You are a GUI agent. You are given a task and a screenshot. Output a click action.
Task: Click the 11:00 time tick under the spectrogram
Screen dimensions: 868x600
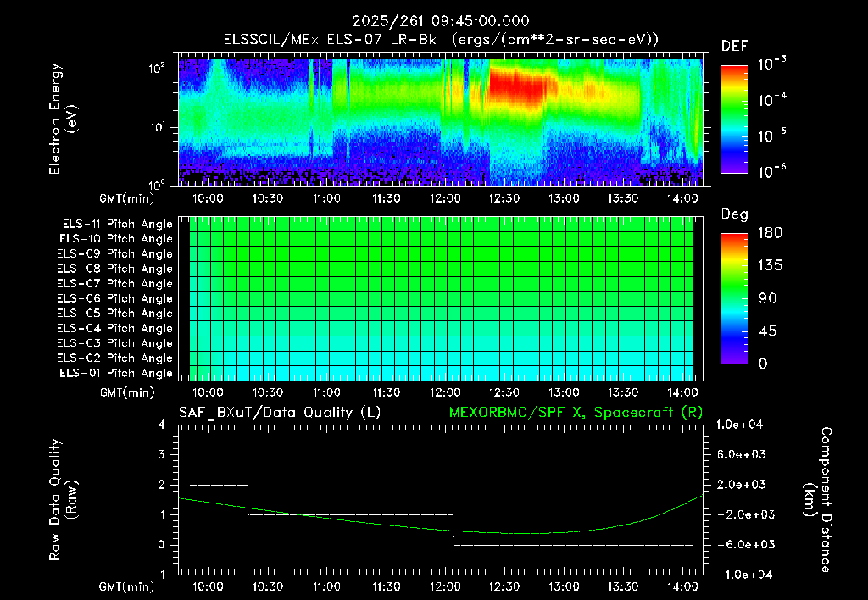326,198
